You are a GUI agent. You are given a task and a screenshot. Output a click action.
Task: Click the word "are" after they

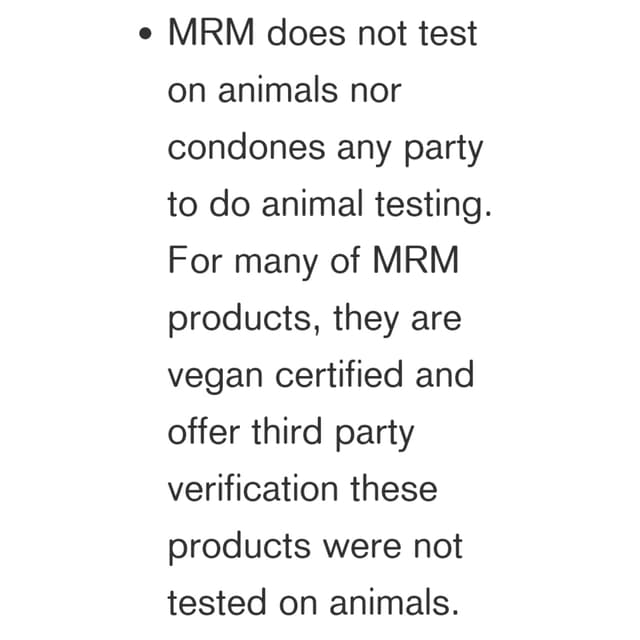click(436, 320)
